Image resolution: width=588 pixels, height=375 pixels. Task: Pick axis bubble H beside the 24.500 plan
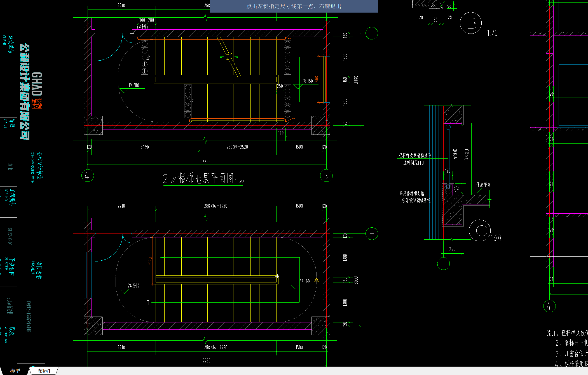tap(372, 234)
